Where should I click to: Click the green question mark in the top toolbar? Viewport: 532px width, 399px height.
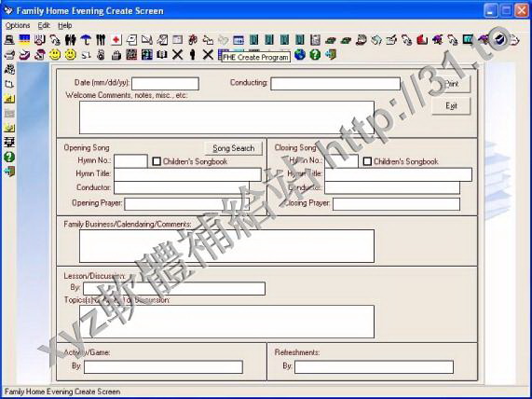pos(315,54)
